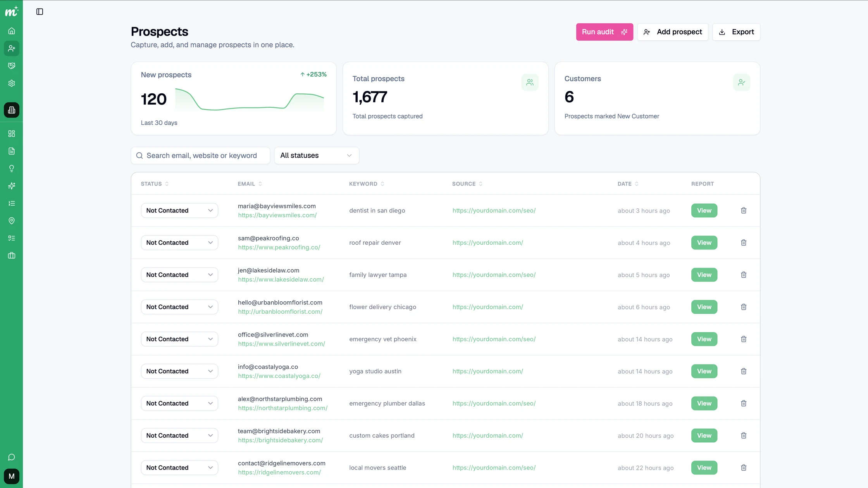Toggle the sidebar panel collapse icon
Image resolution: width=868 pixels, height=488 pixels.
pos(40,12)
